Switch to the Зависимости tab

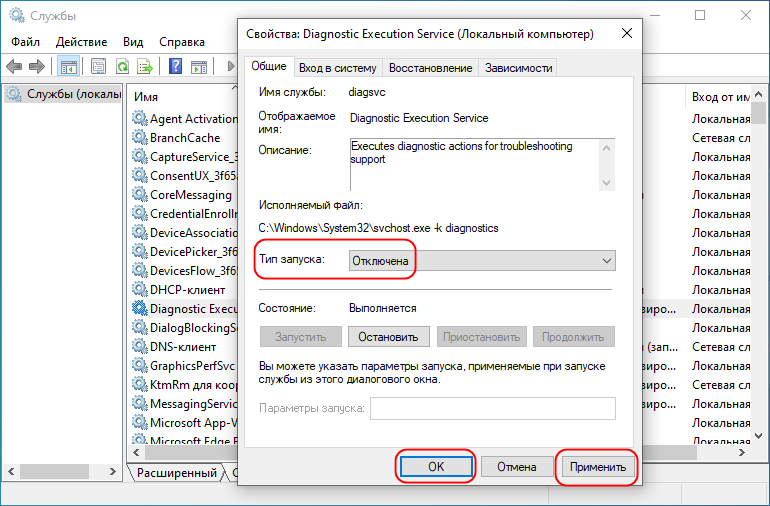[519, 68]
